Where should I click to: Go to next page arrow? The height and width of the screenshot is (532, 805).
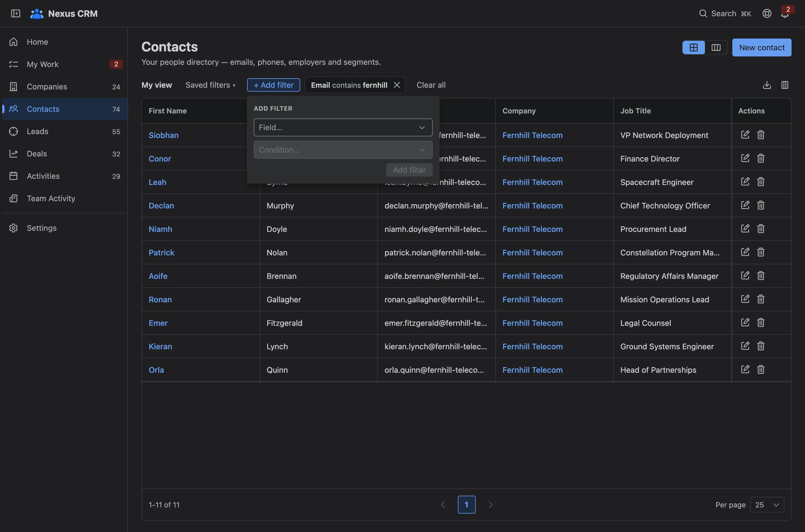(490, 505)
